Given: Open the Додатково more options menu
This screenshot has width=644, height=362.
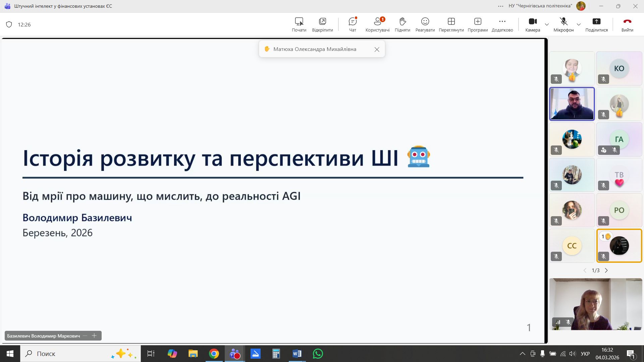Looking at the screenshot, I should pos(502,24).
